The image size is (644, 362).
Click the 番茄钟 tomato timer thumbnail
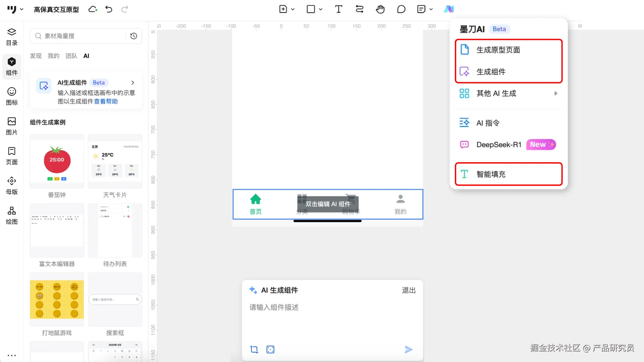pyautogui.click(x=57, y=162)
